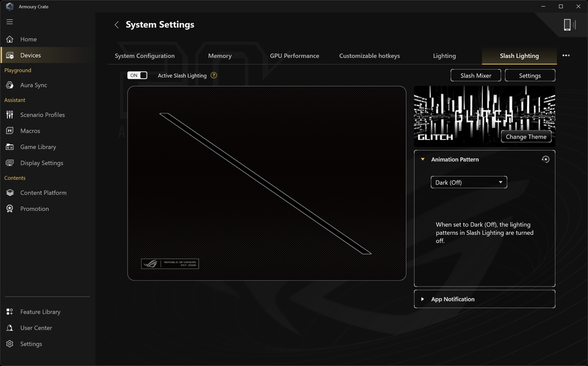Open User Center in sidebar

click(x=36, y=328)
